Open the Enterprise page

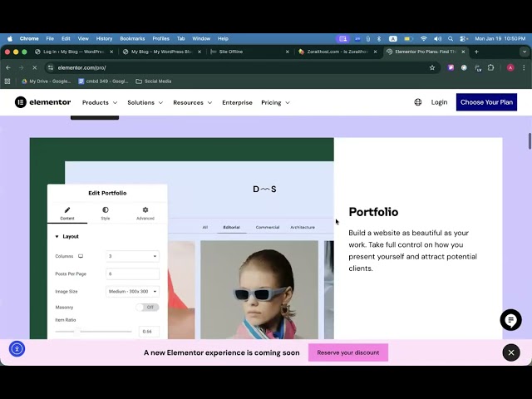(x=237, y=102)
